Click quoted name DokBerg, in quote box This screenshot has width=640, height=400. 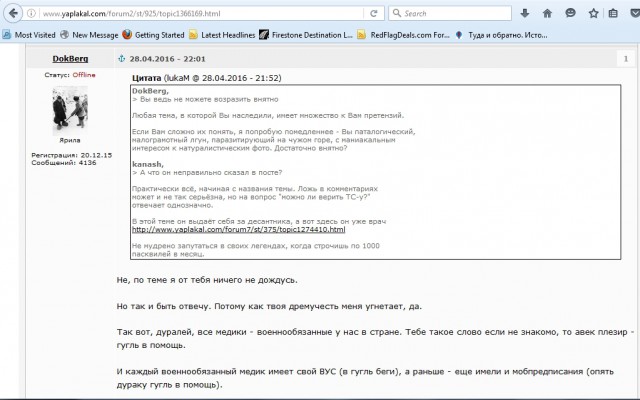coord(150,91)
